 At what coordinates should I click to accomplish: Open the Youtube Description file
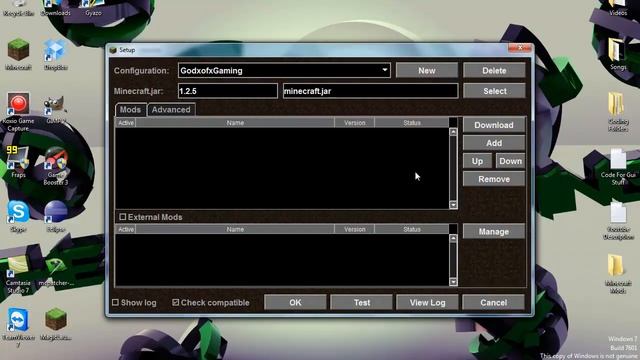click(x=618, y=220)
